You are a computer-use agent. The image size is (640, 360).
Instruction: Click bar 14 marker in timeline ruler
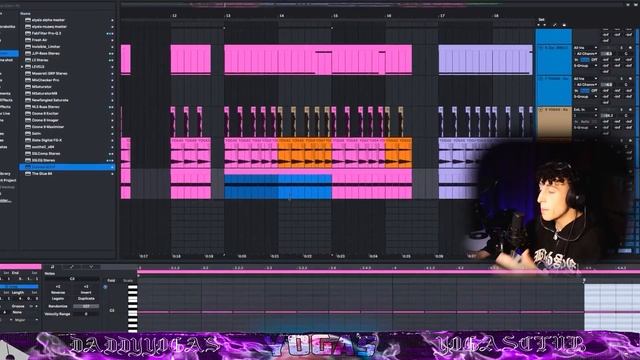point(282,16)
